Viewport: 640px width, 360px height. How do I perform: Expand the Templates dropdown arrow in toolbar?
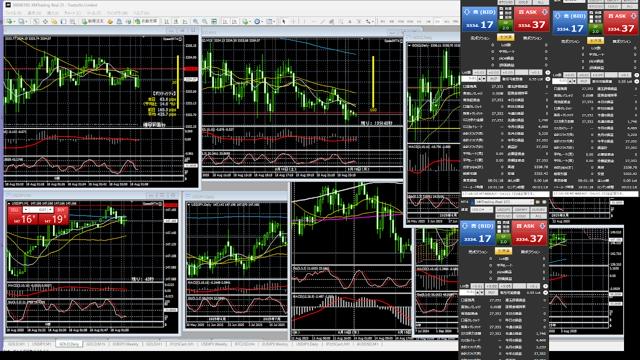click(274, 22)
